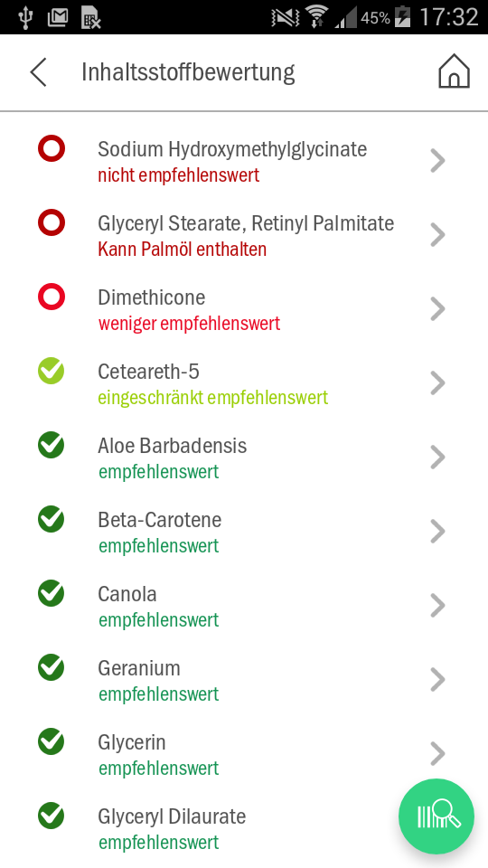Viewport: 488px width, 868px height.
Task: Select the Geranium list item
Action: coord(244,680)
